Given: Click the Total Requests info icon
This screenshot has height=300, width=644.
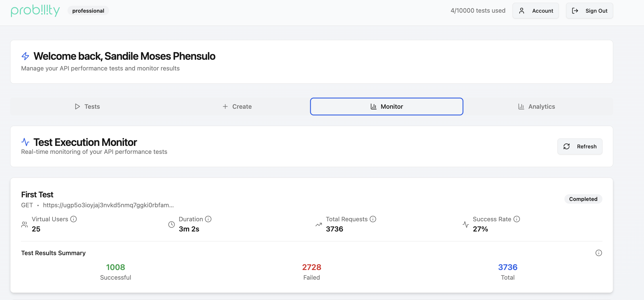Looking at the screenshot, I should tap(373, 219).
